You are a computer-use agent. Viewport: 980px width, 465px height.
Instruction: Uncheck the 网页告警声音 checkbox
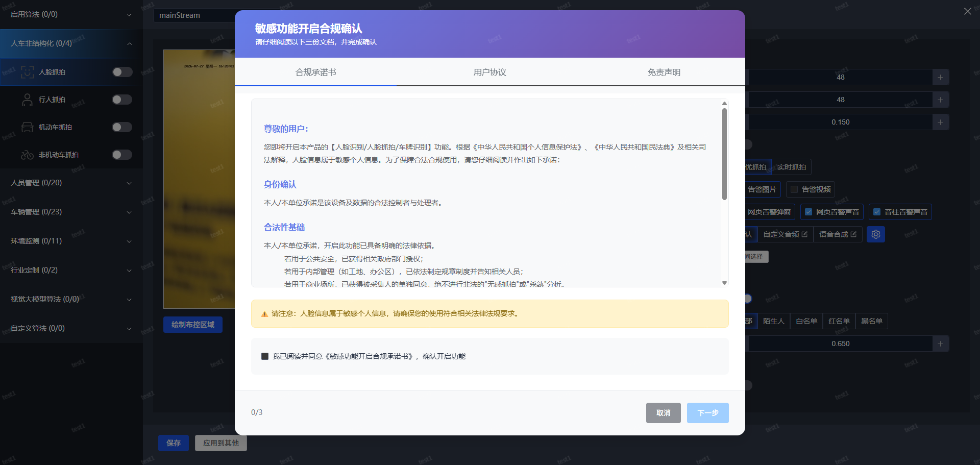pos(808,212)
